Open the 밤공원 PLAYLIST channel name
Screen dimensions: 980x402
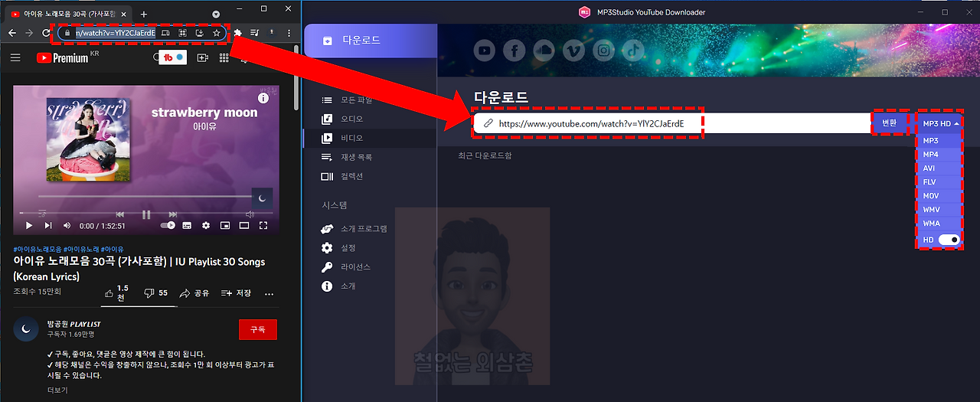74,324
